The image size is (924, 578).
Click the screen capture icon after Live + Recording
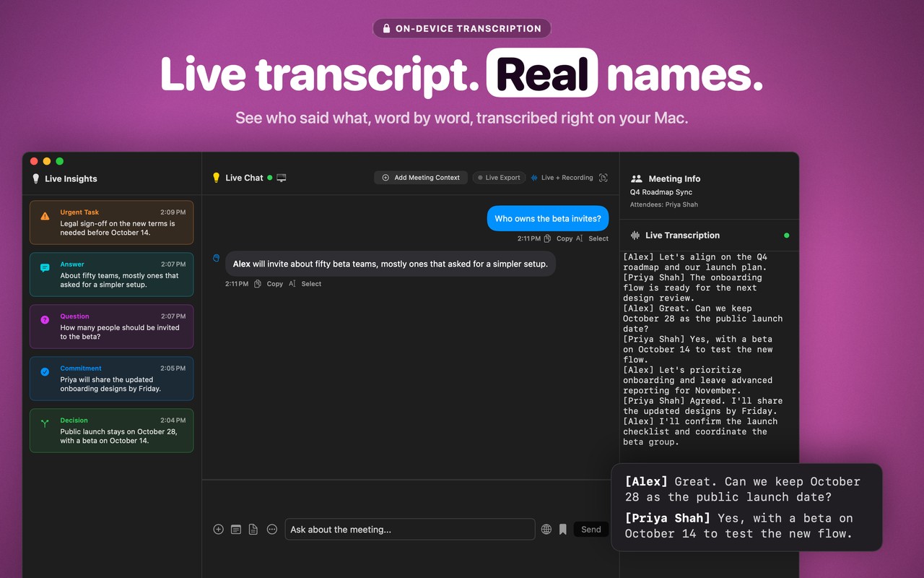click(603, 178)
